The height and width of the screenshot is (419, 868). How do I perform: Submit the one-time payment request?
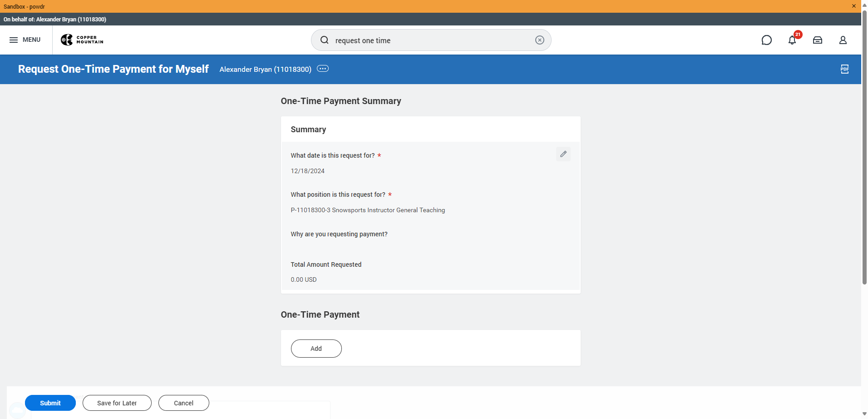[x=50, y=403]
